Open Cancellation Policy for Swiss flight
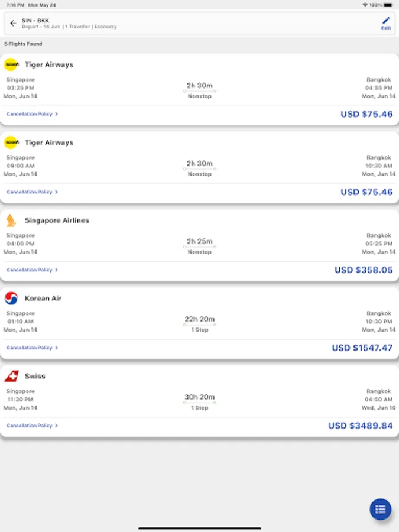The height and width of the screenshot is (532, 399). (x=32, y=426)
